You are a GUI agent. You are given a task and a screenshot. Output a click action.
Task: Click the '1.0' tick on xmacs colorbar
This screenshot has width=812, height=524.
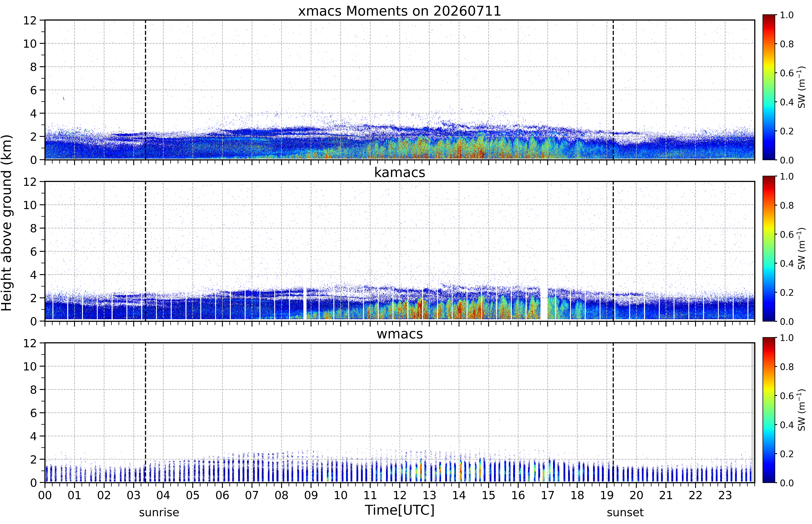click(787, 15)
